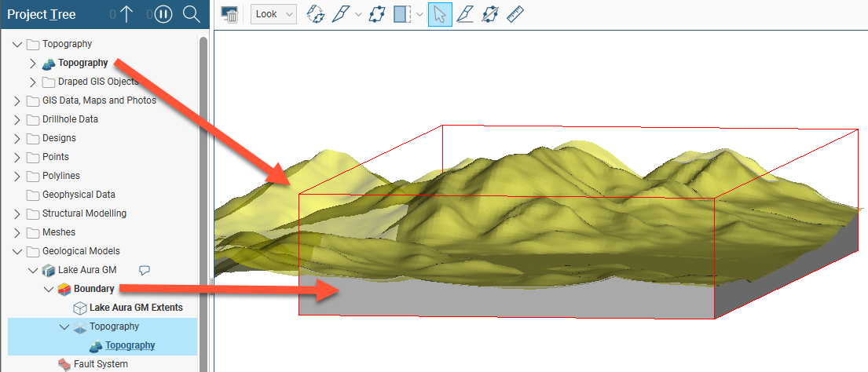The image size is (868, 372).
Task: Click the comment bubble beside Lake Aura GM
Action: [x=145, y=270]
